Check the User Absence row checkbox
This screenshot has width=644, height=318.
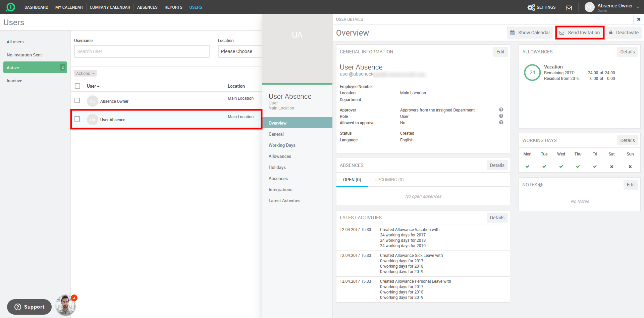coord(77,119)
